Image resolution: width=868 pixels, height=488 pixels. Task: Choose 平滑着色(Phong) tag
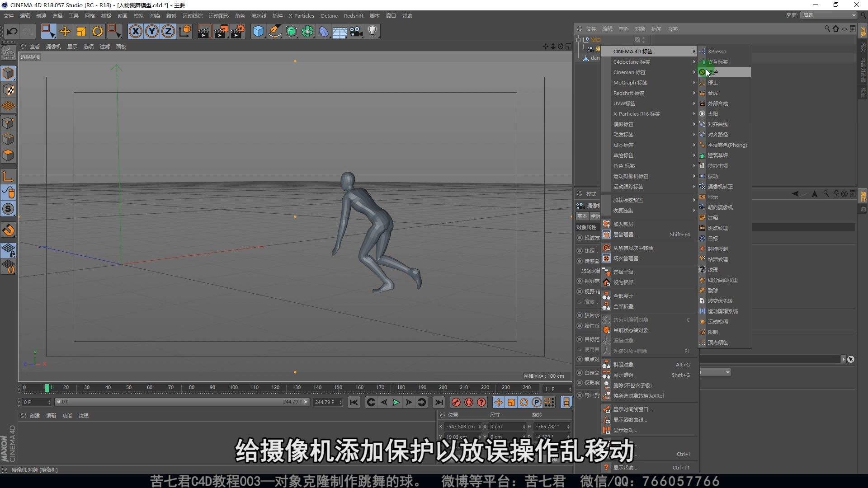pyautogui.click(x=724, y=145)
